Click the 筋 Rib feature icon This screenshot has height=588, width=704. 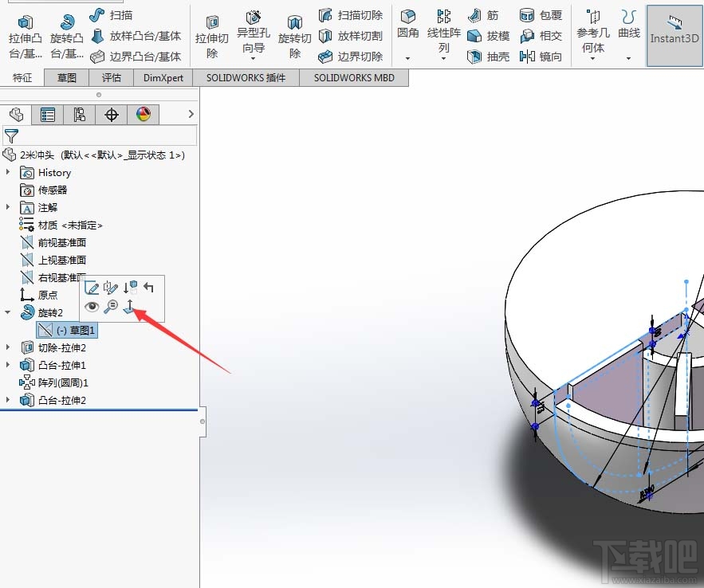click(484, 14)
